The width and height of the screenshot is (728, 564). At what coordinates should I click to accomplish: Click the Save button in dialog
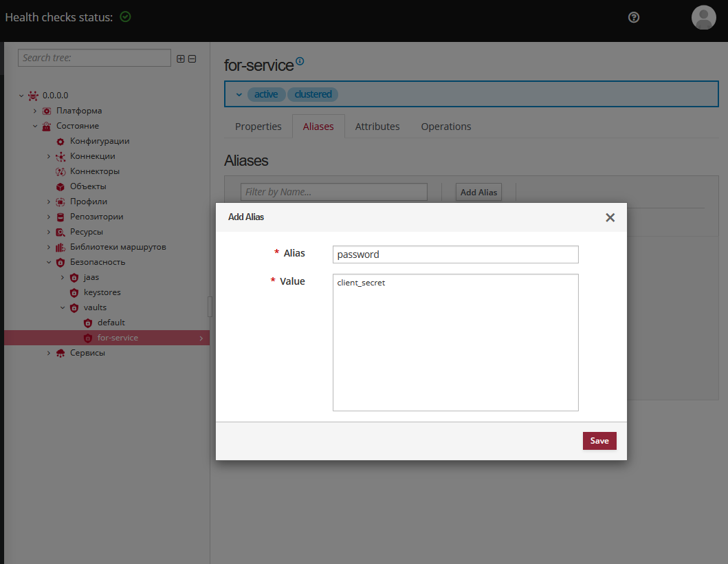click(x=599, y=440)
